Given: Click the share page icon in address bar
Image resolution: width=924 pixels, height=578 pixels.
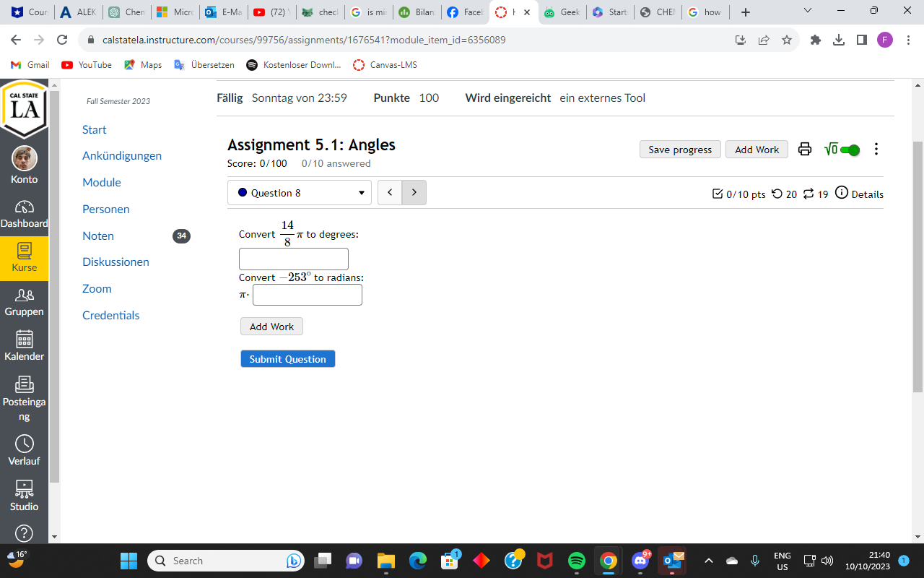Looking at the screenshot, I should click(764, 40).
